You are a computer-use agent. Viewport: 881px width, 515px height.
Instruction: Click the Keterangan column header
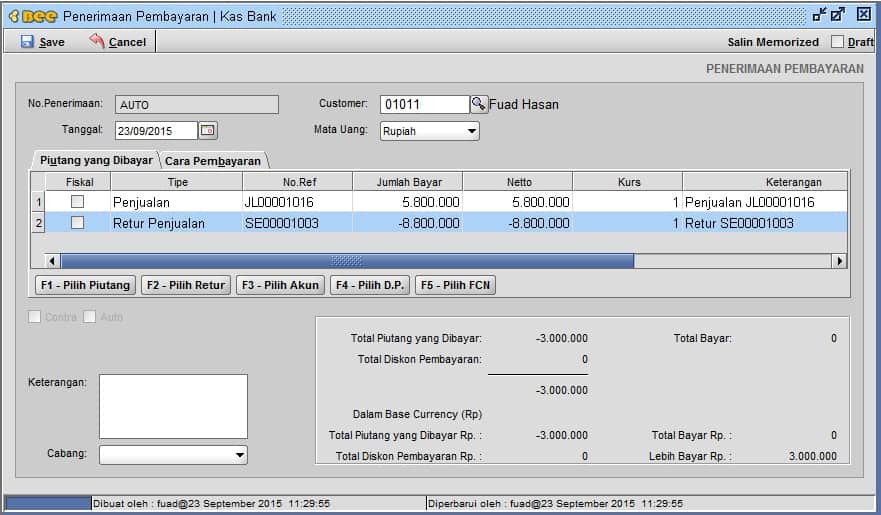point(765,182)
